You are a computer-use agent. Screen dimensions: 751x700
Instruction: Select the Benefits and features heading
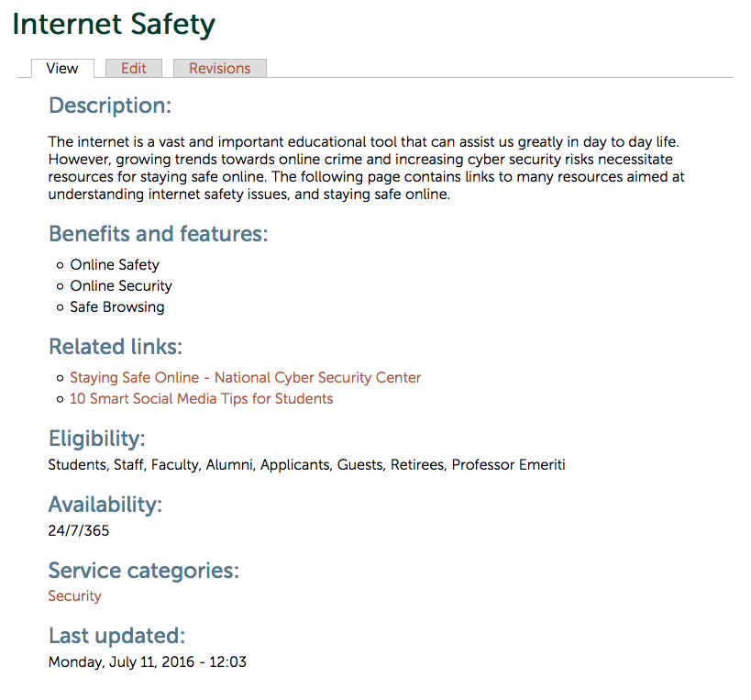(x=158, y=234)
